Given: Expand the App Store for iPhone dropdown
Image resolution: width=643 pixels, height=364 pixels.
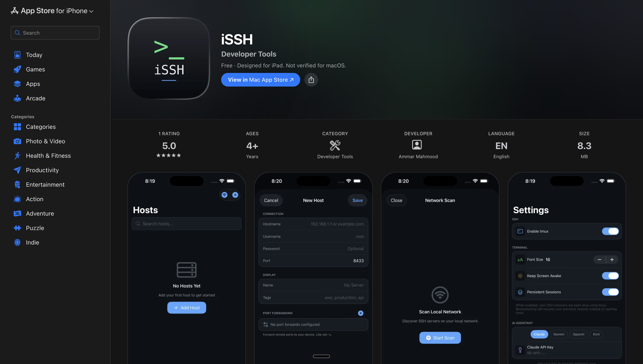Looking at the screenshot, I should click(x=91, y=11).
